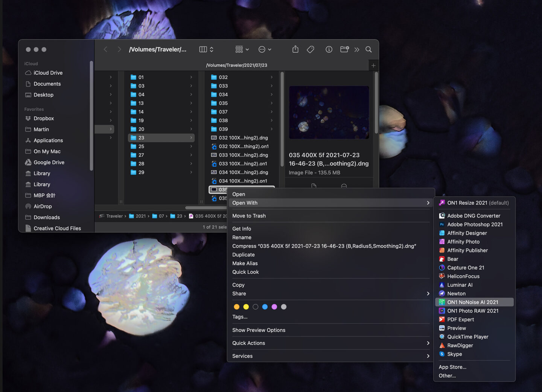Viewport: 542px width, 392px height.
Task: Open file in RawDigger
Action: [460, 346]
